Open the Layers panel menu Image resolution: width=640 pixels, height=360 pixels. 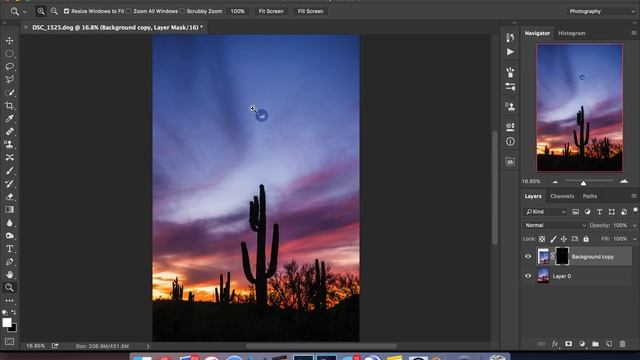[x=633, y=196]
